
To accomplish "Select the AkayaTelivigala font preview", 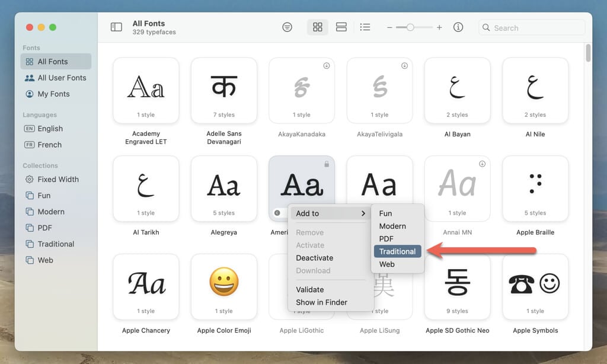I will click(x=380, y=91).
